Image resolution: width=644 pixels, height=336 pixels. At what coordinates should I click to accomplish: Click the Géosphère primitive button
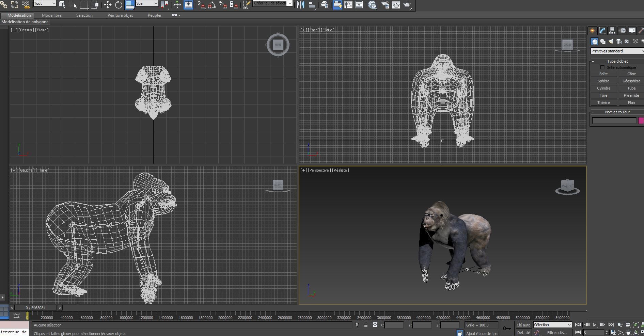[631, 81]
